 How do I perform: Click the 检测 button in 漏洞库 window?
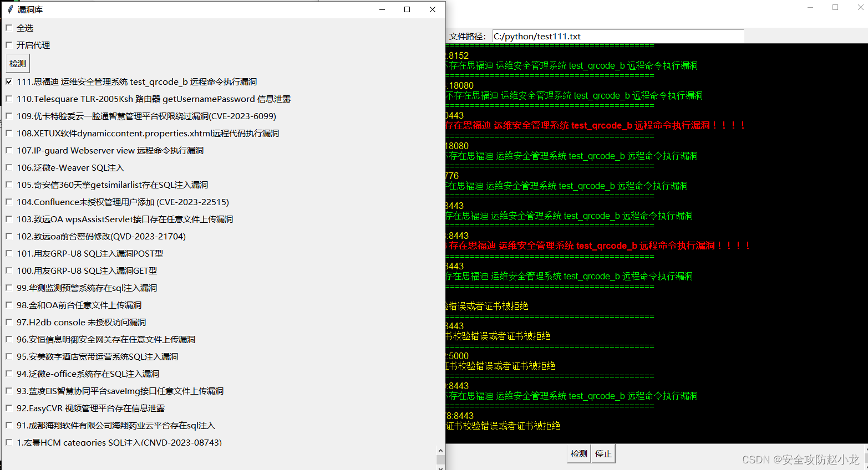pos(17,63)
